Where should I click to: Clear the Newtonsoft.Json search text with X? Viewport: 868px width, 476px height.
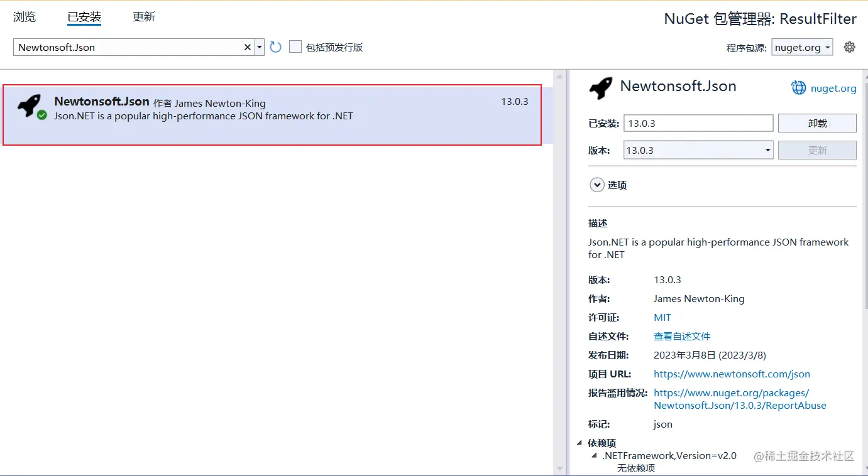(x=248, y=47)
